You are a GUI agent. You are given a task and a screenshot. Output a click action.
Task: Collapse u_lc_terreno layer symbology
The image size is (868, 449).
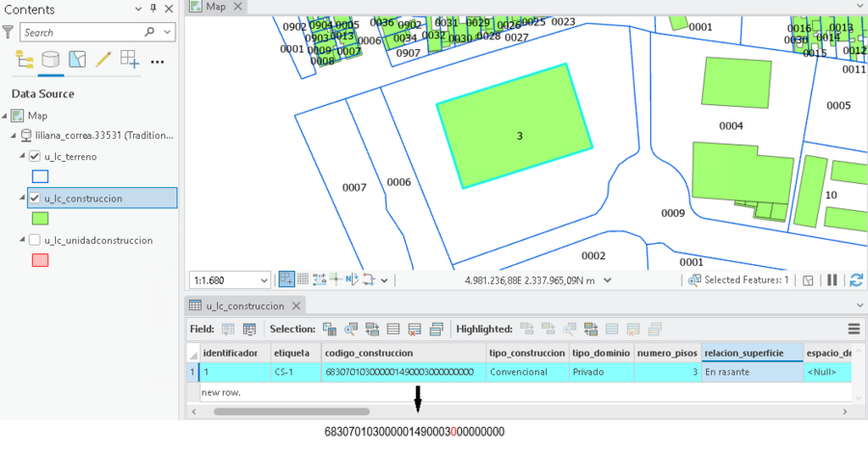pos(23,156)
